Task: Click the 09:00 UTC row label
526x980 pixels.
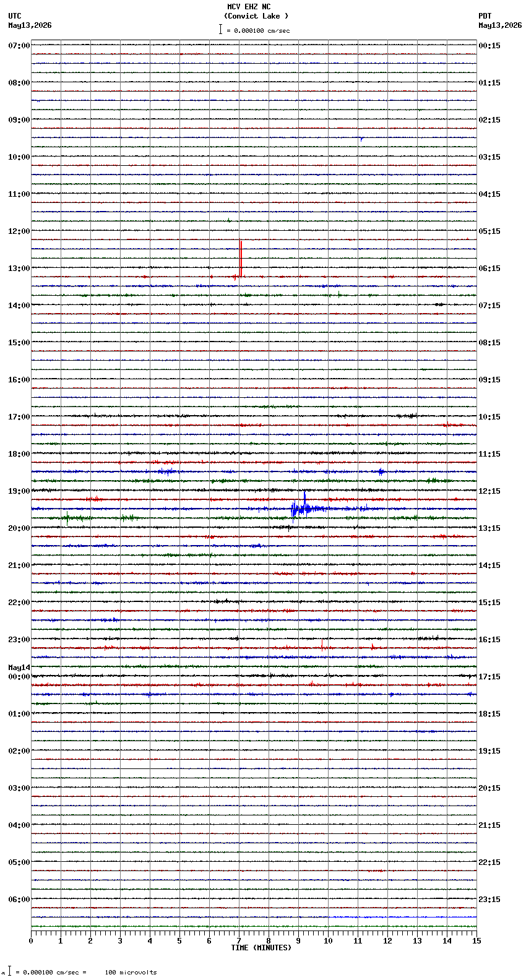Action: coord(19,120)
